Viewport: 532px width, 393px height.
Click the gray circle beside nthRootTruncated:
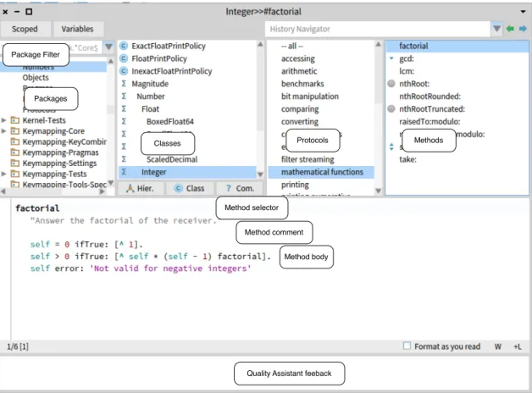[391, 109]
